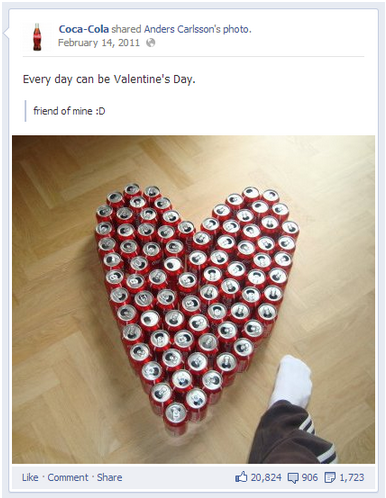This screenshot has height=498, width=386.
Task: Click the thumbs-up likes icon
Action: (241, 477)
